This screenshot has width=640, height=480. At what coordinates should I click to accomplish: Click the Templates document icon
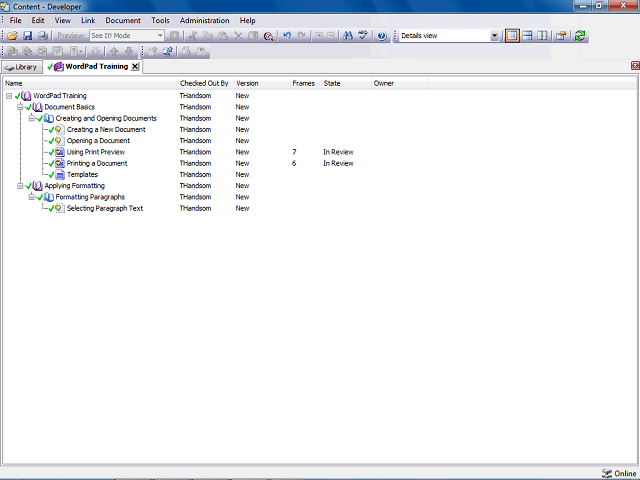tap(60, 175)
